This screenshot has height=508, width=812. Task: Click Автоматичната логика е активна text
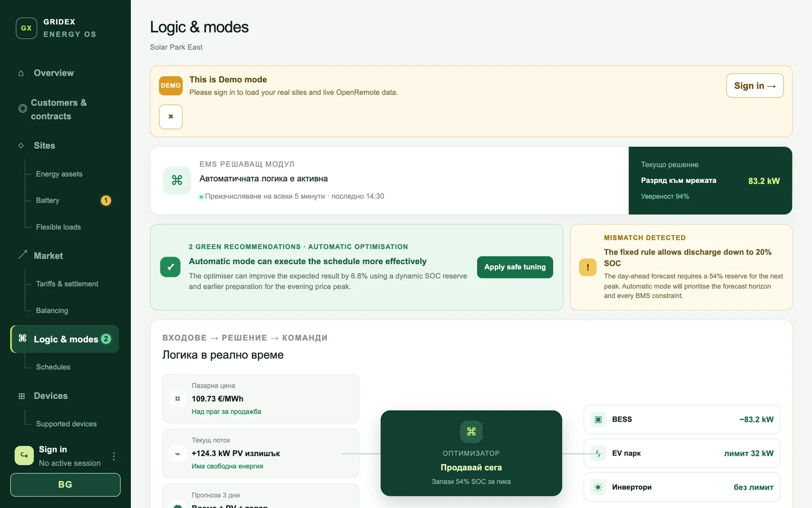point(263,179)
